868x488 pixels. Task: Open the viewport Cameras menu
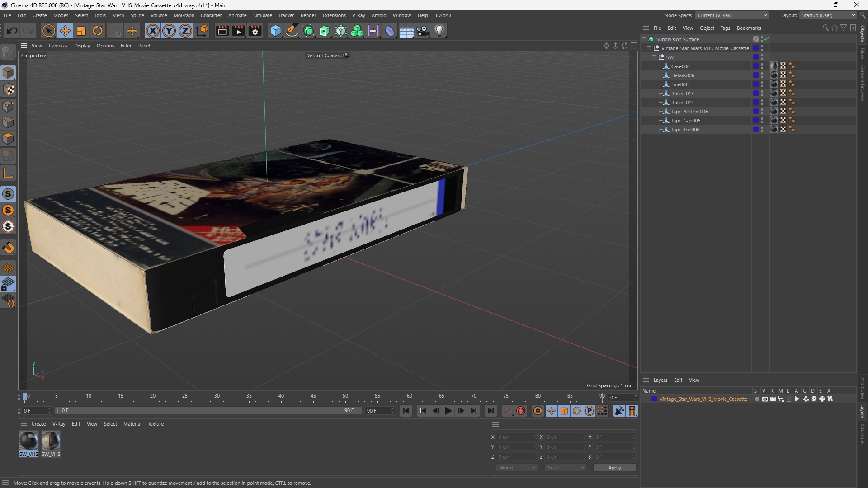58,46
